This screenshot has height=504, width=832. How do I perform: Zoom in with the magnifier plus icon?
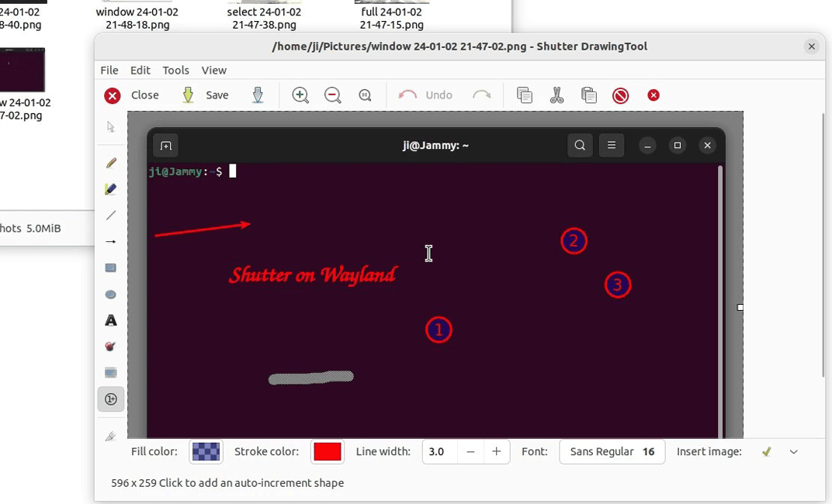click(x=300, y=95)
